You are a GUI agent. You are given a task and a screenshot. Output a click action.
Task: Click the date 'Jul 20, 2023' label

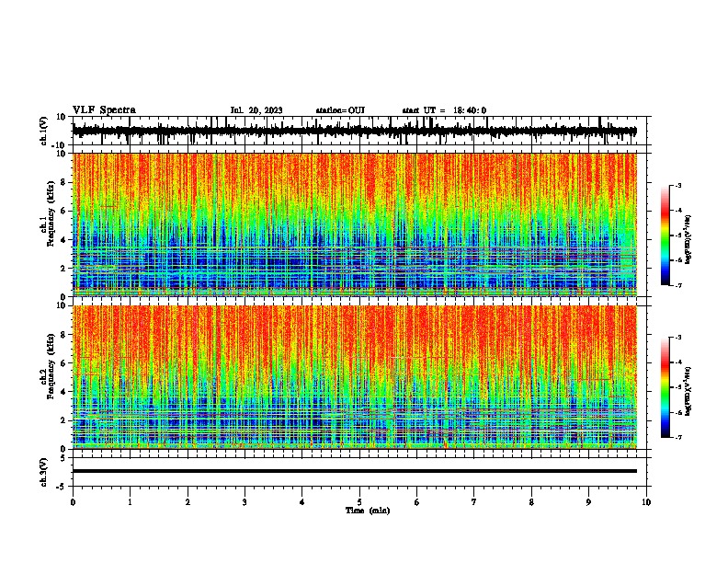click(256, 110)
